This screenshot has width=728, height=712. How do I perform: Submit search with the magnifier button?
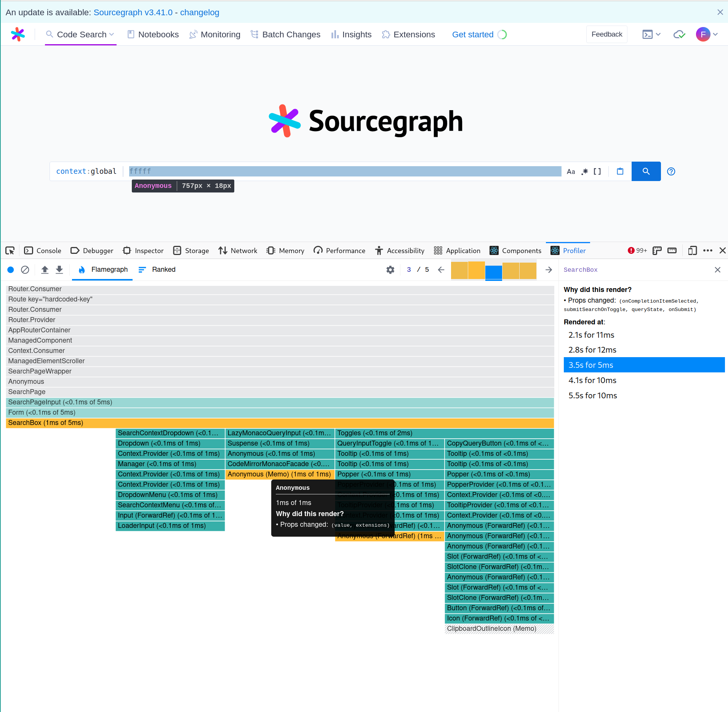tap(646, 171)
